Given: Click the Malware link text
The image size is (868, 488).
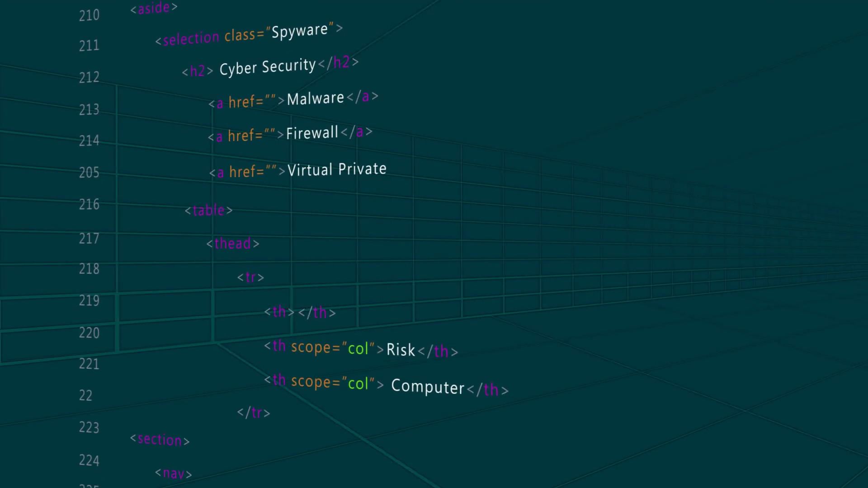Looking at the screenshot, I should (x=316, y=98).
